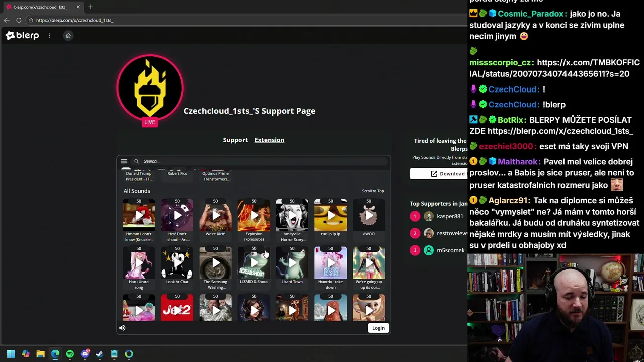Open Spotify from the taskbar

pyautogui.click(x=70, y=354)
